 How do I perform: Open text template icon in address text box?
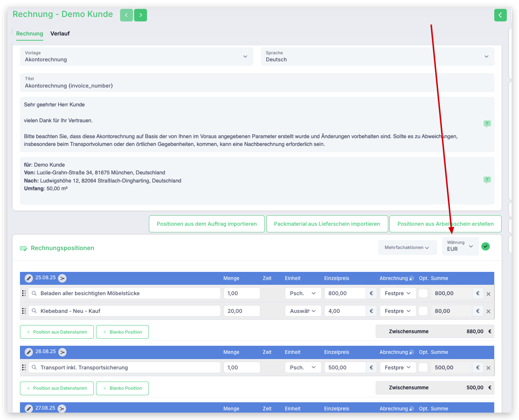tap(487, 180)
